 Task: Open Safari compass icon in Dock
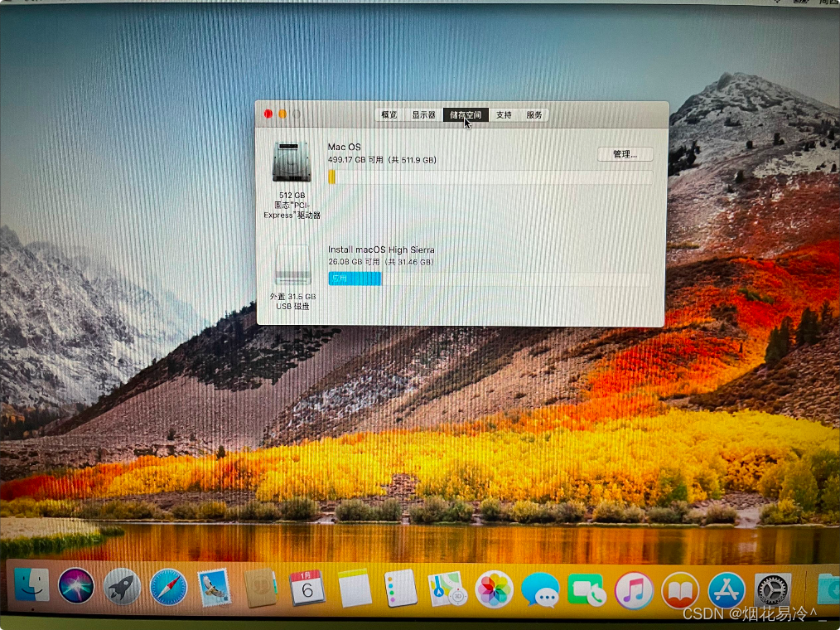pyautogui.click(x=168, y=588)
